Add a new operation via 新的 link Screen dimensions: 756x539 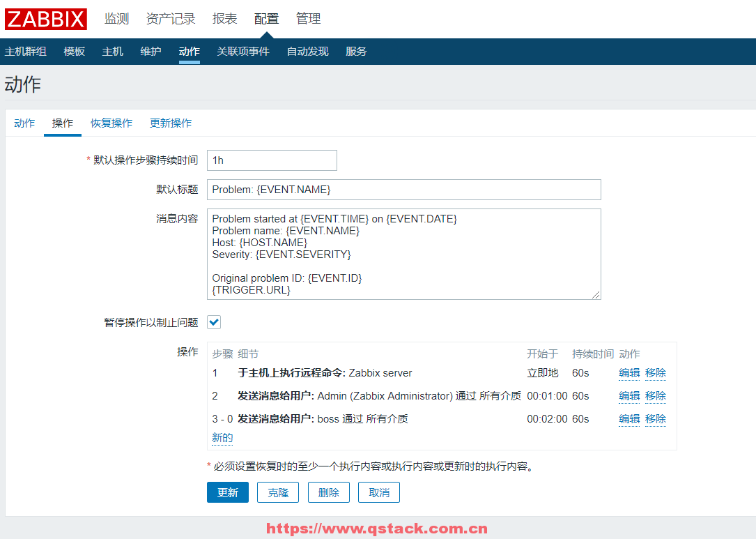click(222, 438)
